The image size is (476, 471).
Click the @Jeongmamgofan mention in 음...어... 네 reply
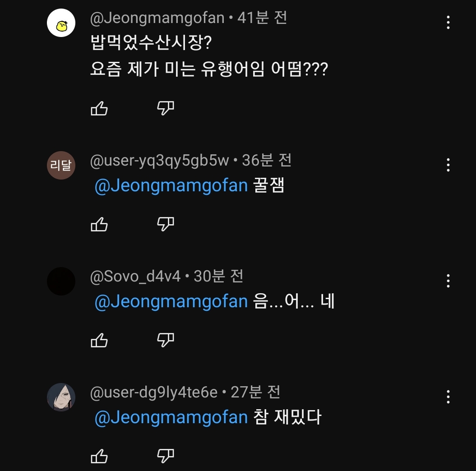tap(171, 302)
